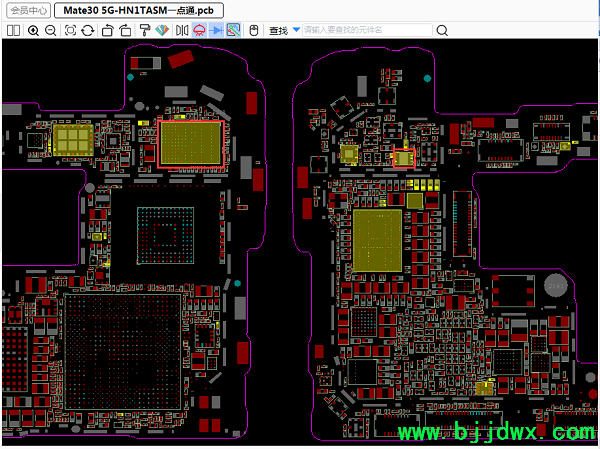Click the refresh/rotate arrows icon
The image size is (600, 449).
[x=88, y=30]
